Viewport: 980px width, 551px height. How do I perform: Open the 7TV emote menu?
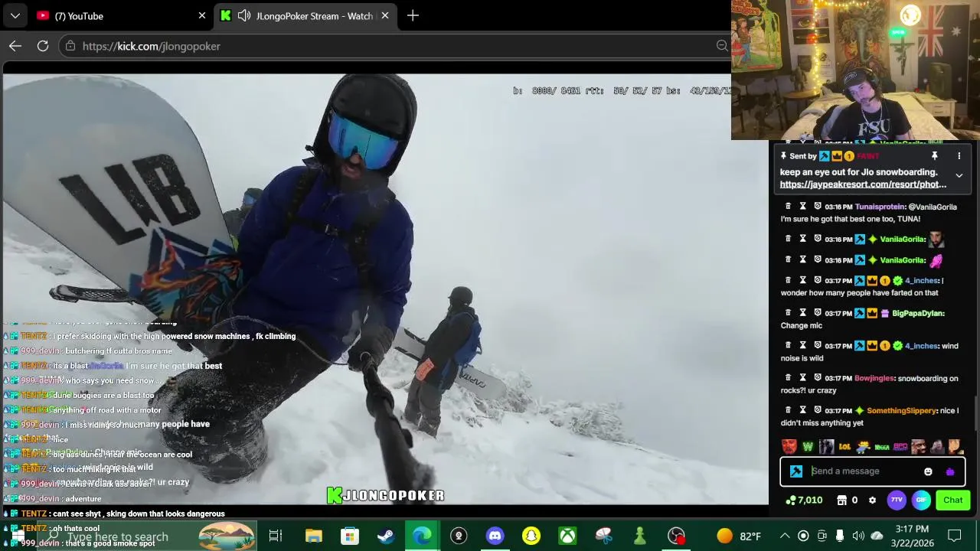tap(897, 500)
